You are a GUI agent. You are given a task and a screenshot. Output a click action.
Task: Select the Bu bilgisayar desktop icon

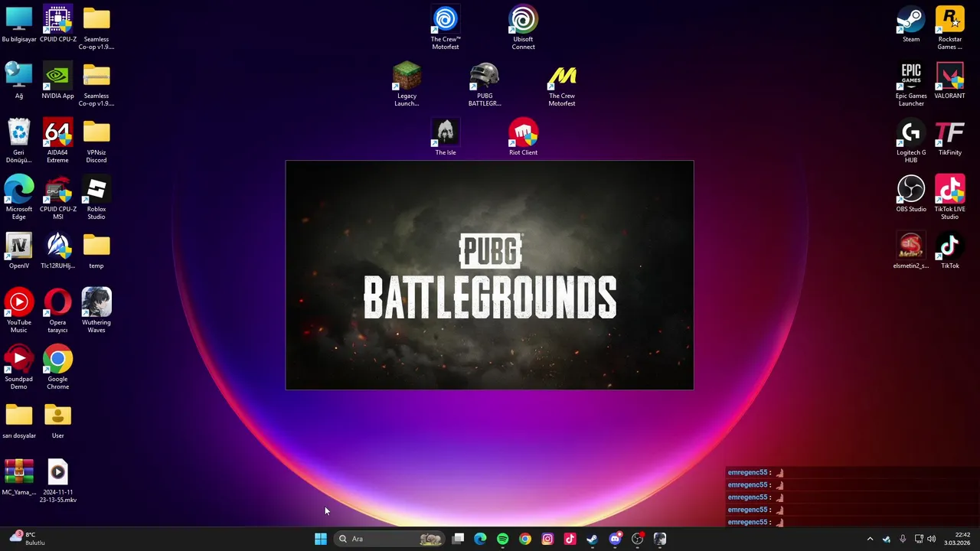pyautogui.click(x=19, y=24)
